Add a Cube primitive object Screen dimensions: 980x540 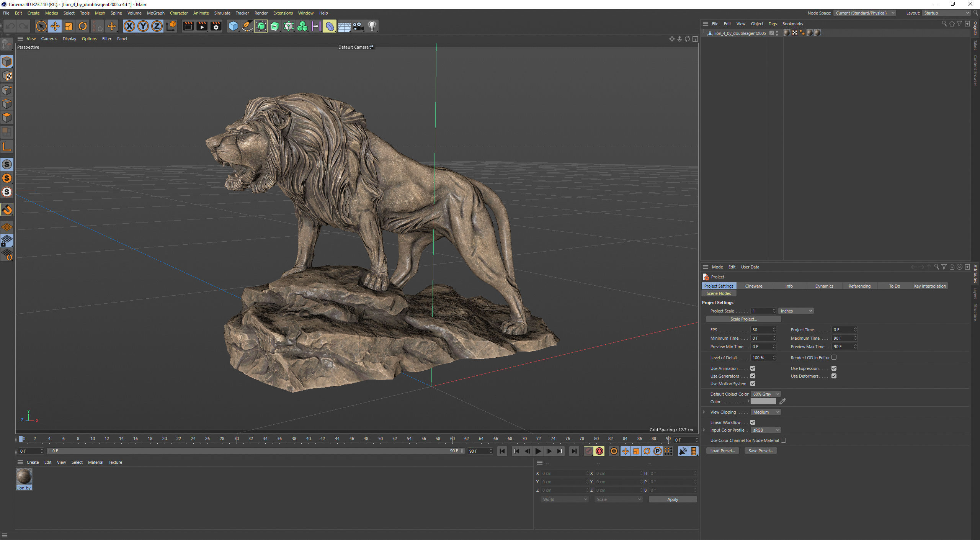point(233,26)
